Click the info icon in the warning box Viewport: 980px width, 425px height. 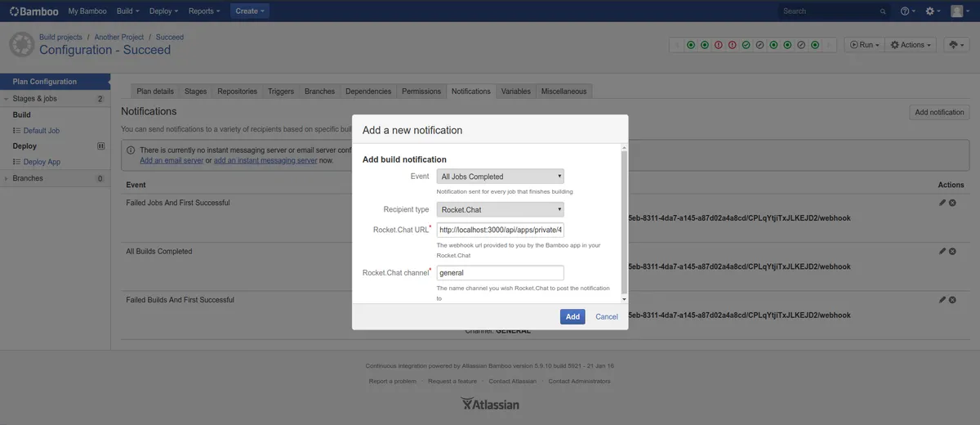coord(131,150)
